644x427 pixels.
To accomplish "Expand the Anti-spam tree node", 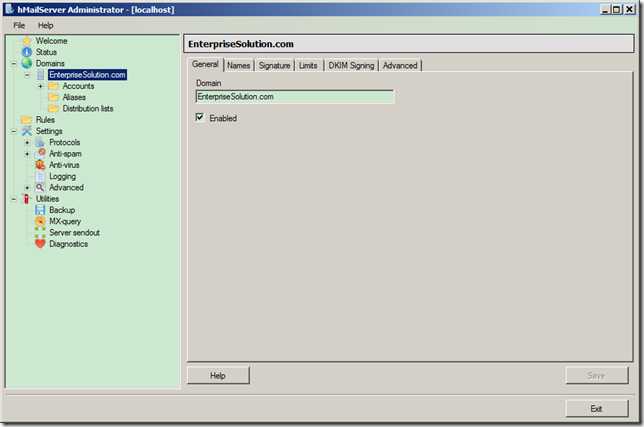I will pos(27,154).
